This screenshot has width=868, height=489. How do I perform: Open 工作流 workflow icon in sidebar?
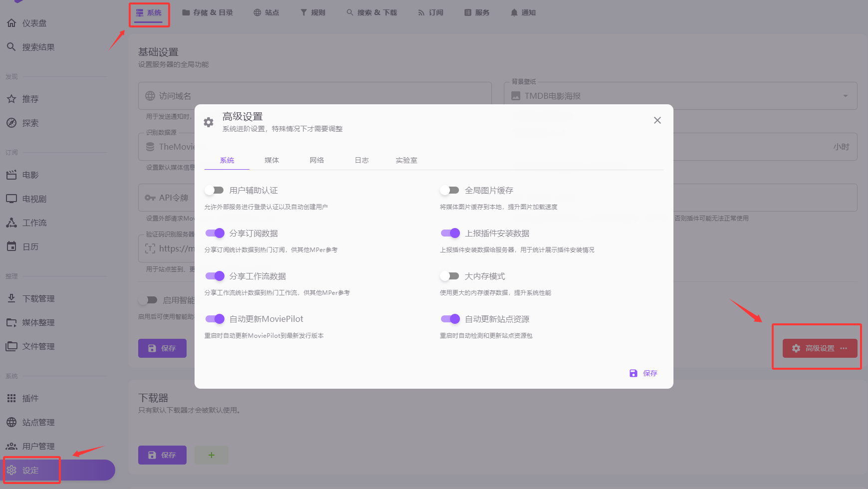[x=11, y=223]
